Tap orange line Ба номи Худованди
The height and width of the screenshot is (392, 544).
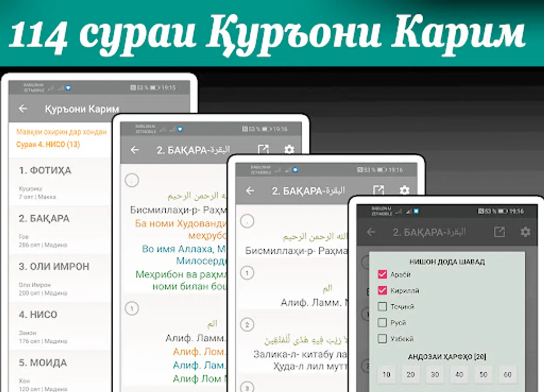pos(182,224)
